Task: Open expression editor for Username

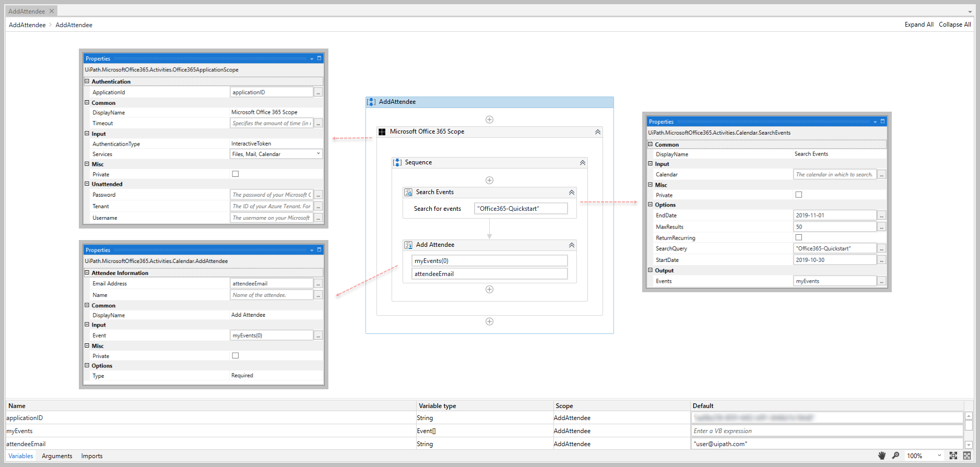Action: [318, 218]
